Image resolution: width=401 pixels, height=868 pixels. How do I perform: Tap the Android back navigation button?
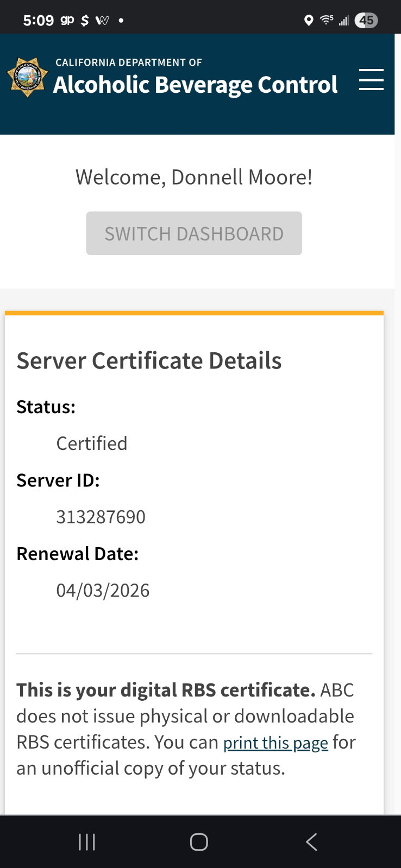click(311, 842)
